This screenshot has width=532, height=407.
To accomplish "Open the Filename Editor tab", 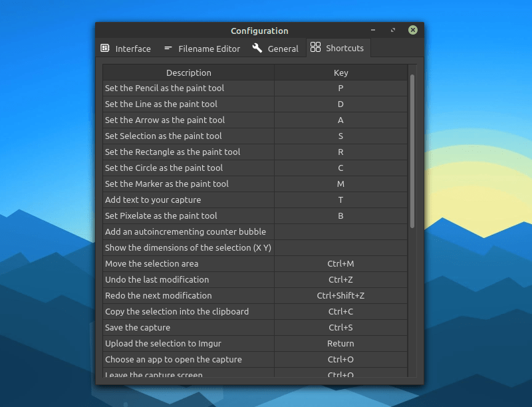I will 209,49.
